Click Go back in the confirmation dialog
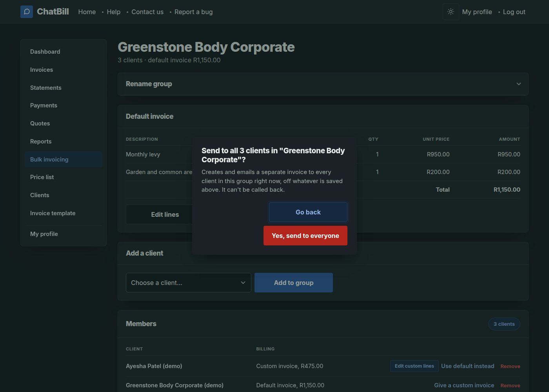 [x=308, y=212]
